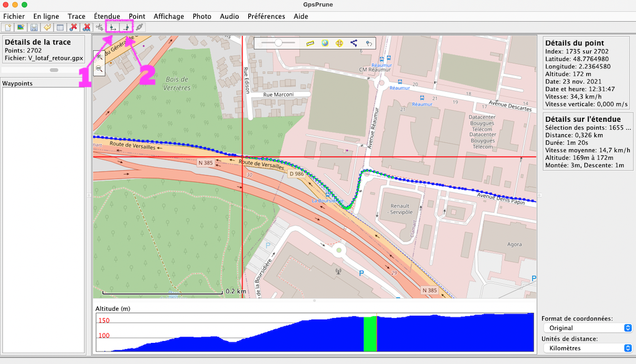Toggle the map background globe button
636x364 pixels.
325,43
